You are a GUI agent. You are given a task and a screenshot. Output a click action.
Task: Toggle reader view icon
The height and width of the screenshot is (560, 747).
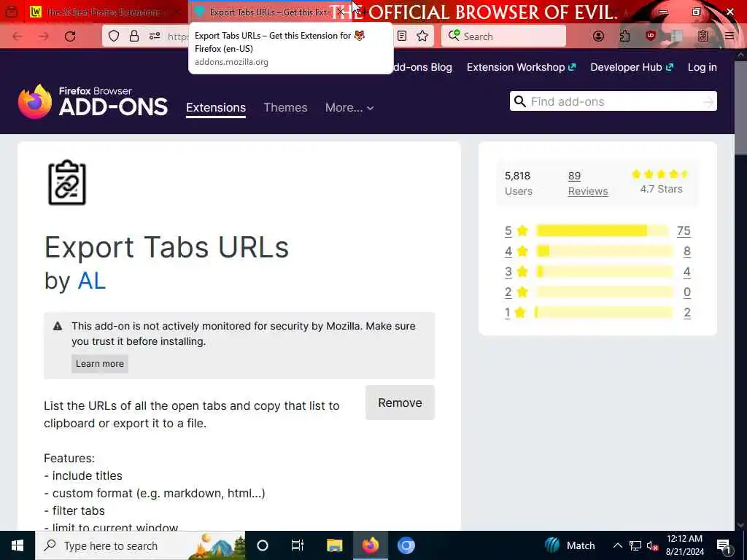point(402,36)
